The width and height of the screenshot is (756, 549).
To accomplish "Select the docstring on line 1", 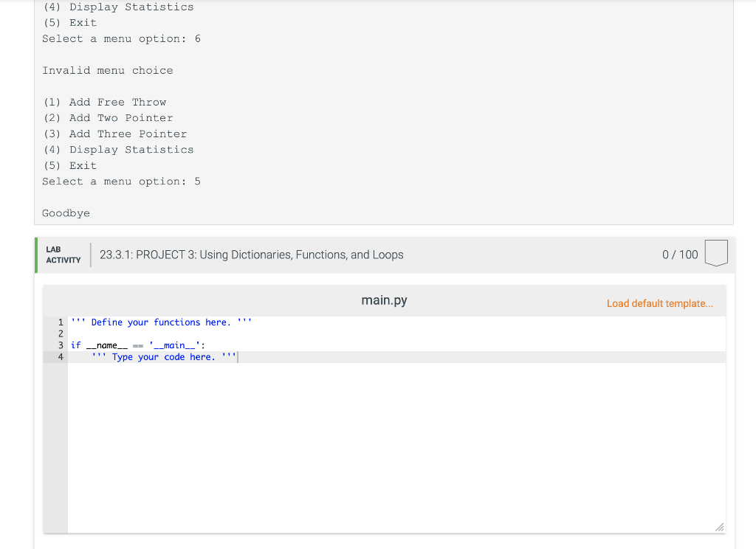I will tap(159, 322).
